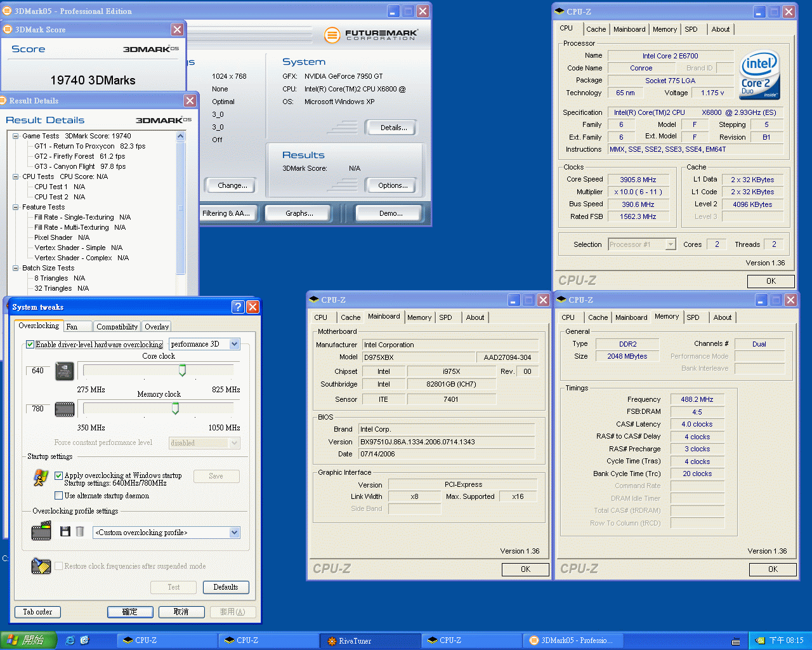Open Force constant performance level dropdown
The image size is (812, 650).
pos(234,443)
